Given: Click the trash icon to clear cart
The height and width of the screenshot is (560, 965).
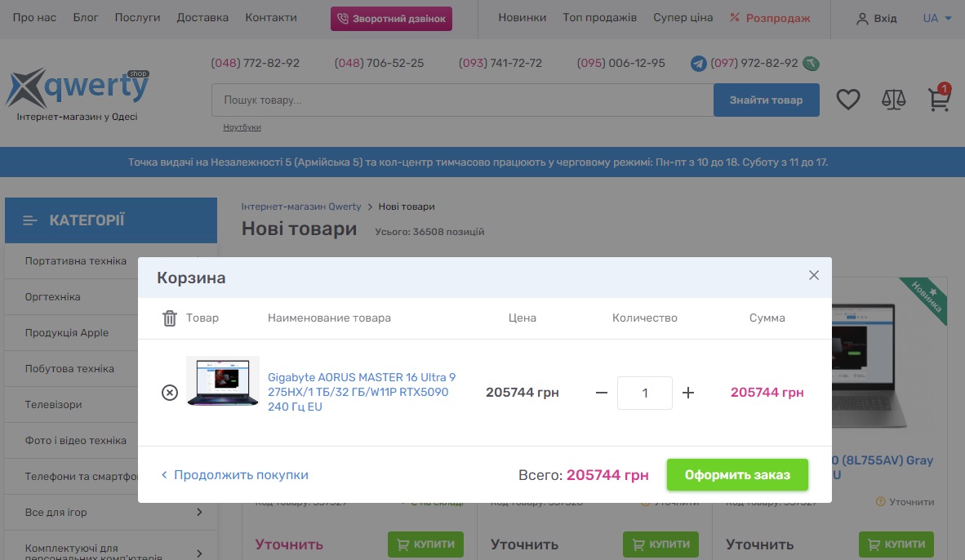Looking at the screenshot, I should [x=170, y=318].
